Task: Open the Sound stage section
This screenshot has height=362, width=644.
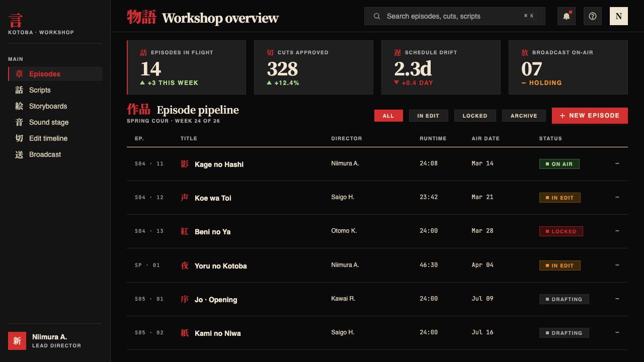Action: click(55, 122)
